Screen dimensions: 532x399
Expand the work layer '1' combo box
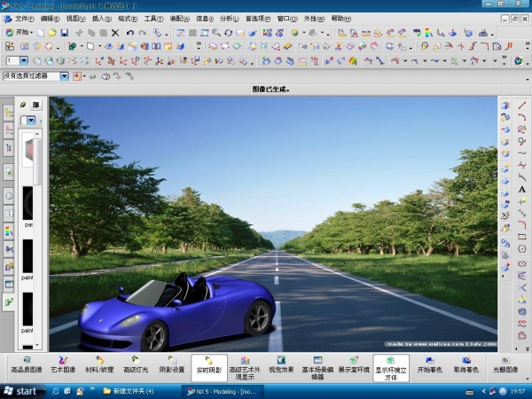(x=24, y=60)
